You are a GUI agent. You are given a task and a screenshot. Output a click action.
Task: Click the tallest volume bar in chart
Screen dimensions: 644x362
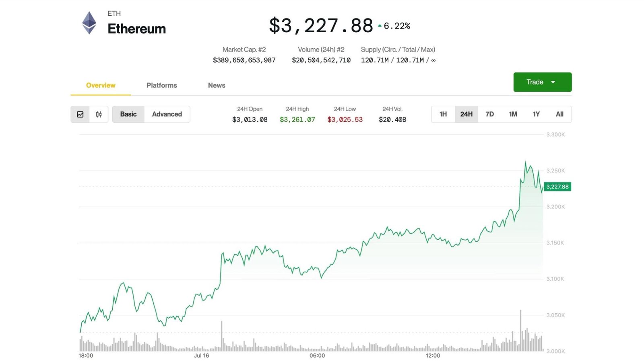coord(520,330)
